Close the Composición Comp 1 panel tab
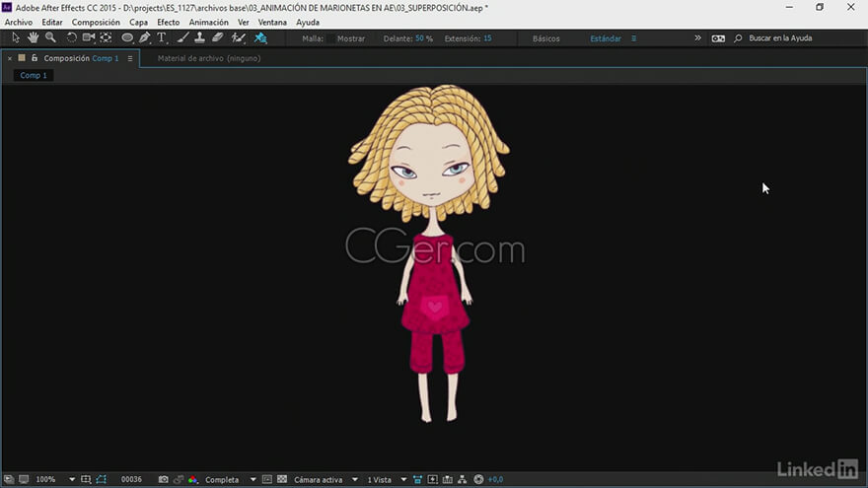This screenshot has height=488, width=868. [x=10, y=58]
